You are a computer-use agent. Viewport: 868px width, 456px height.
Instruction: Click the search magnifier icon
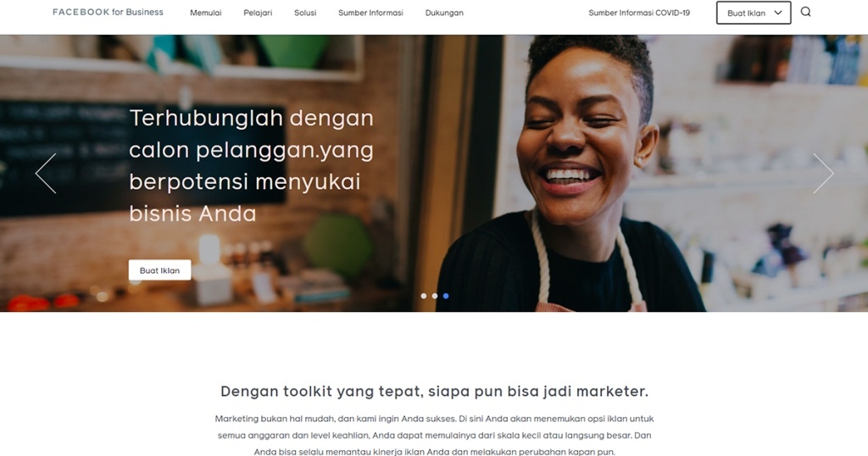click(x=805, y=12)
